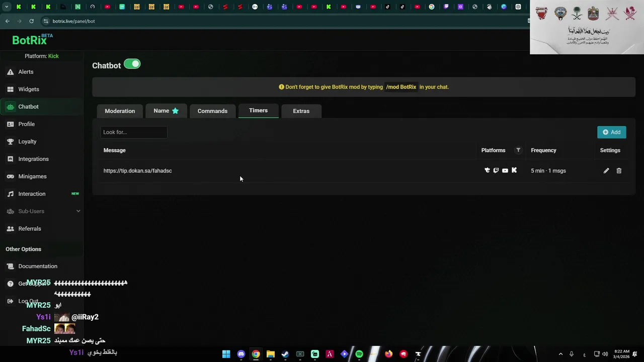This screenshot has width=644, height=362.
Task: Click the YouTube platform icon in timer row
Action: pyautogui.click(x=505, y=171)
